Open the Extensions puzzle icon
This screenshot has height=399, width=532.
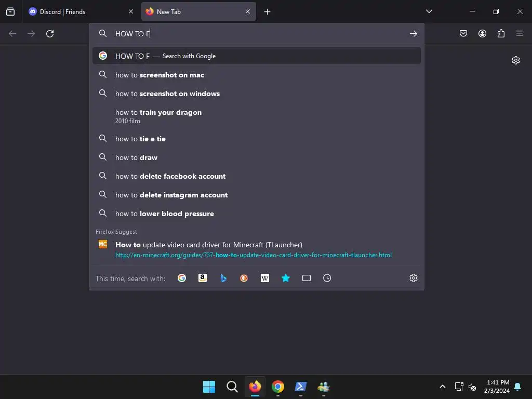click(x=501, y=33)
